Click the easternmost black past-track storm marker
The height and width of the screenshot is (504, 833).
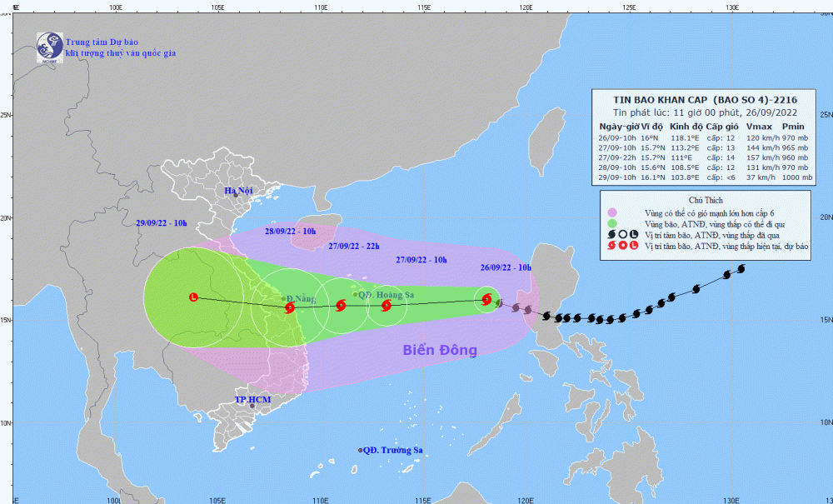click(x=741, y=268)
